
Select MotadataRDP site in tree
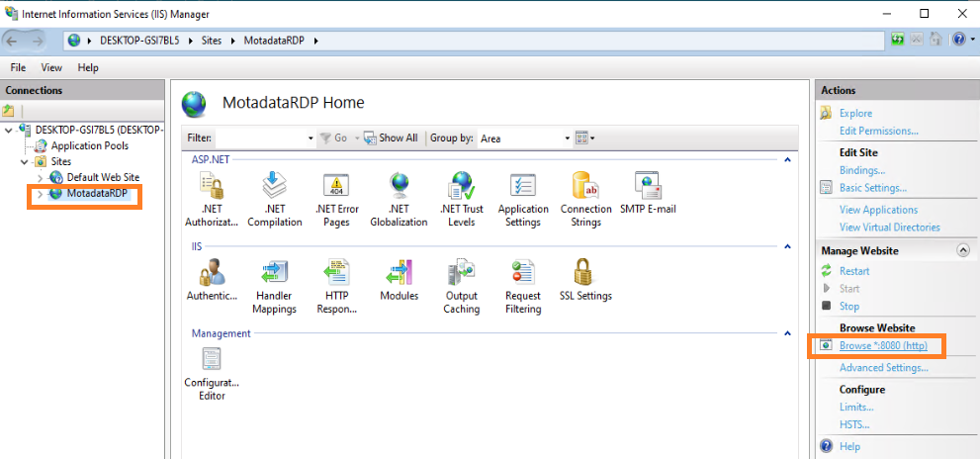tap(97, 193)
